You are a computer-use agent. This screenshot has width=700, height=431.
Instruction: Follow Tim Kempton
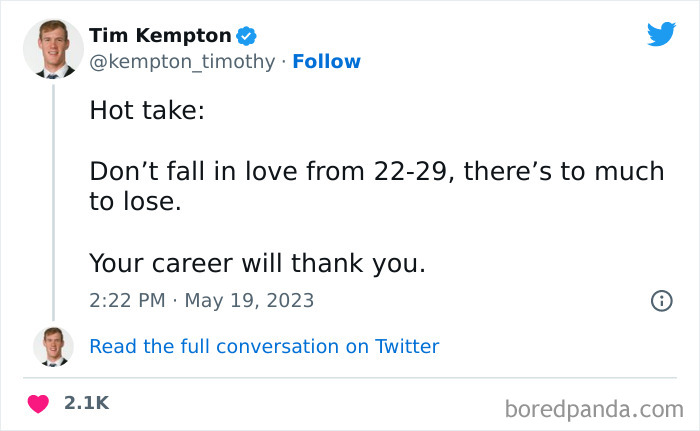pos(326,62)
